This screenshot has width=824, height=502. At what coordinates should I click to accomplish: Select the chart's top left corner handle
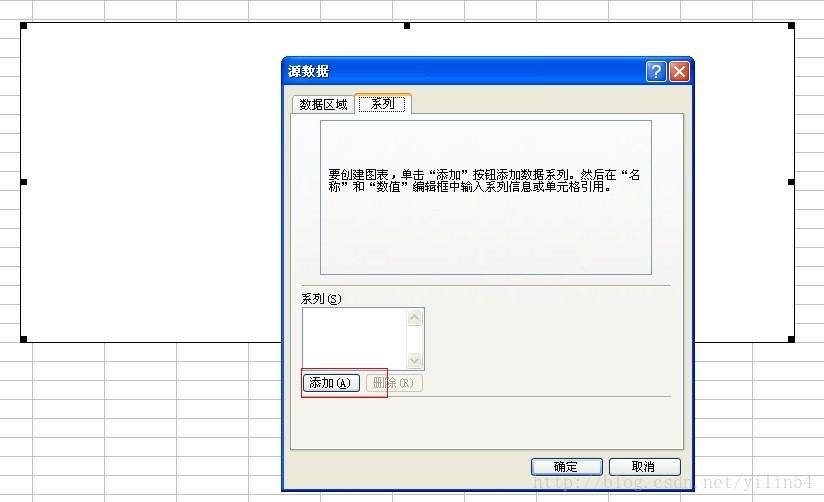tap(24, 25)
